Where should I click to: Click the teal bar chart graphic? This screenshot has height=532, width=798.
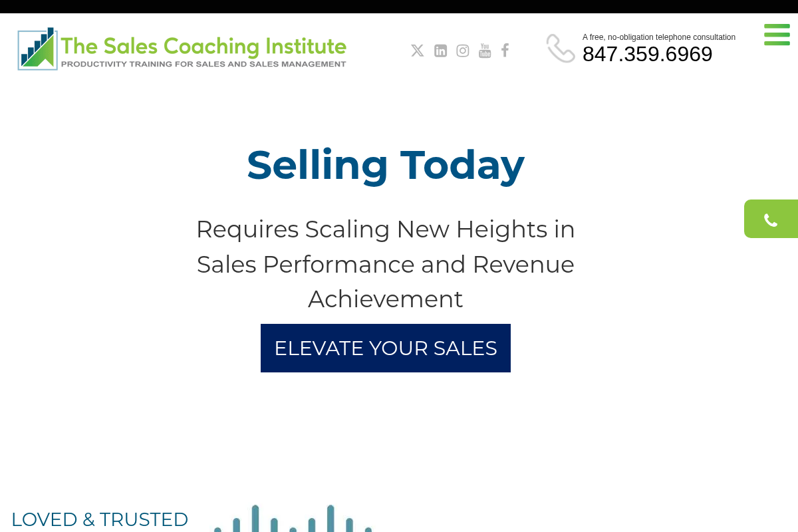click(293, 519)
